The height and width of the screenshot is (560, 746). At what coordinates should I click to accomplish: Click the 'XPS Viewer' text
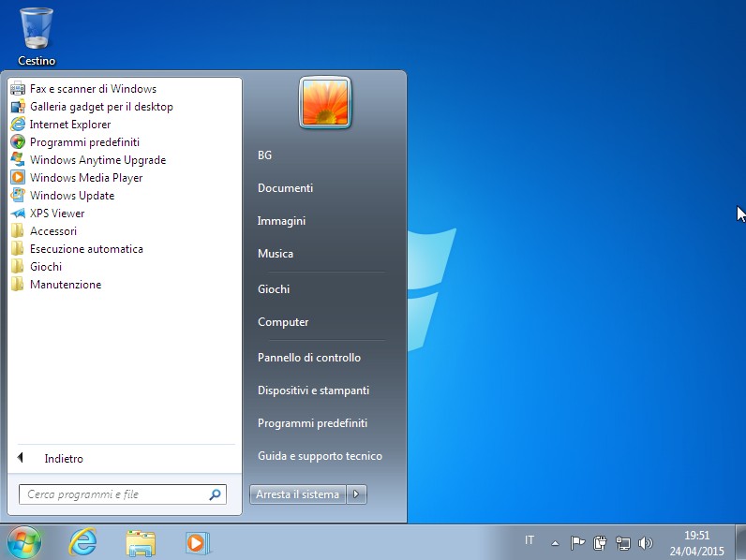tap(57, 214)
